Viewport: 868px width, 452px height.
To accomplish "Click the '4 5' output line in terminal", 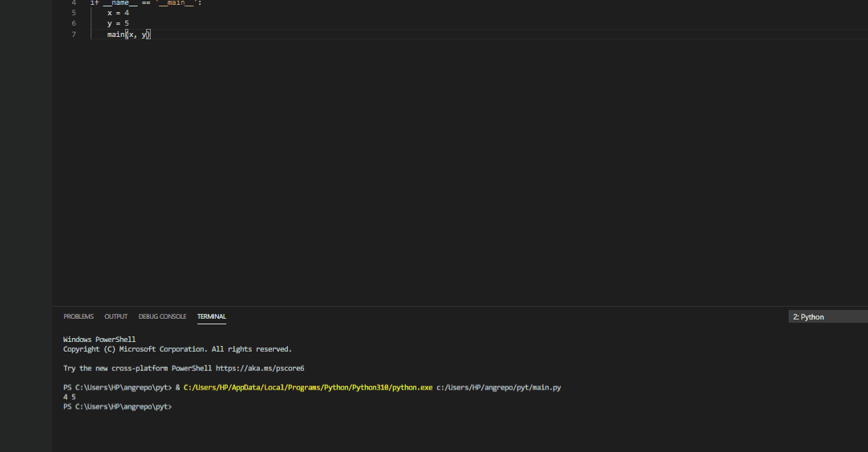I will (x=69, y=397).
